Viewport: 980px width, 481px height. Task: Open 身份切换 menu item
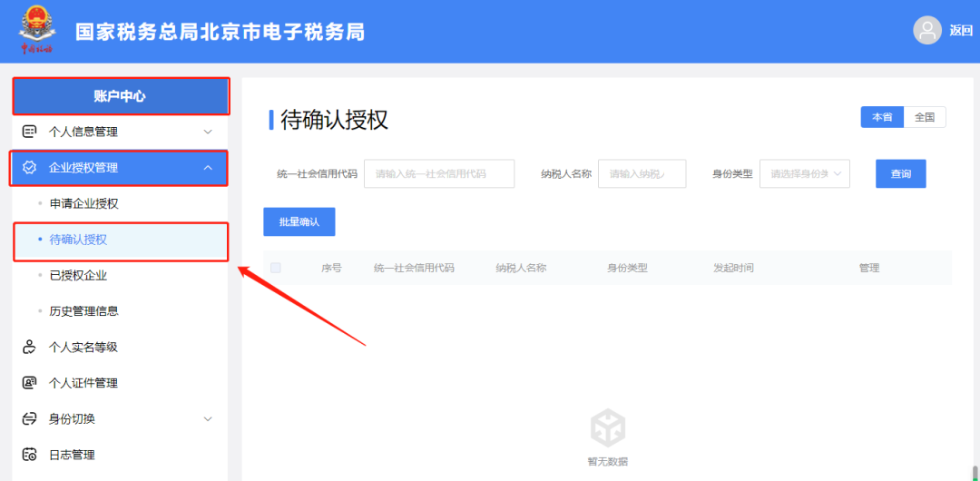pyautogui.click(x=121, y=419)
